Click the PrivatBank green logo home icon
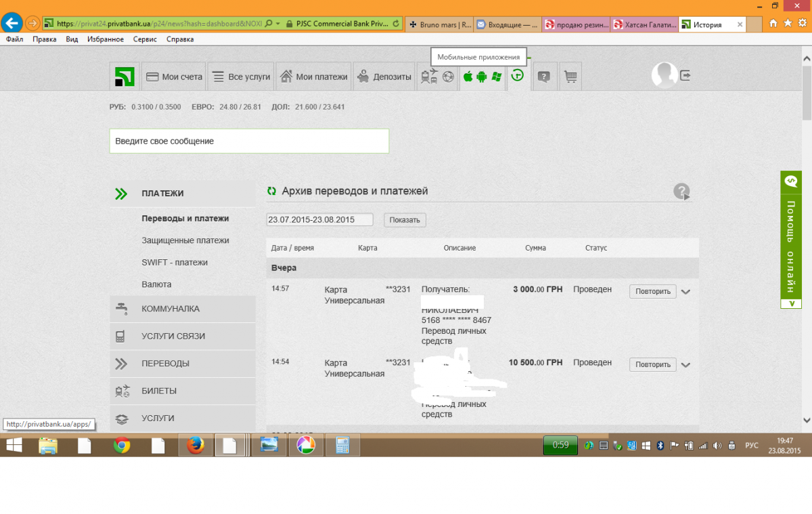This screenshot has height=514, width=812. (123, 77)
